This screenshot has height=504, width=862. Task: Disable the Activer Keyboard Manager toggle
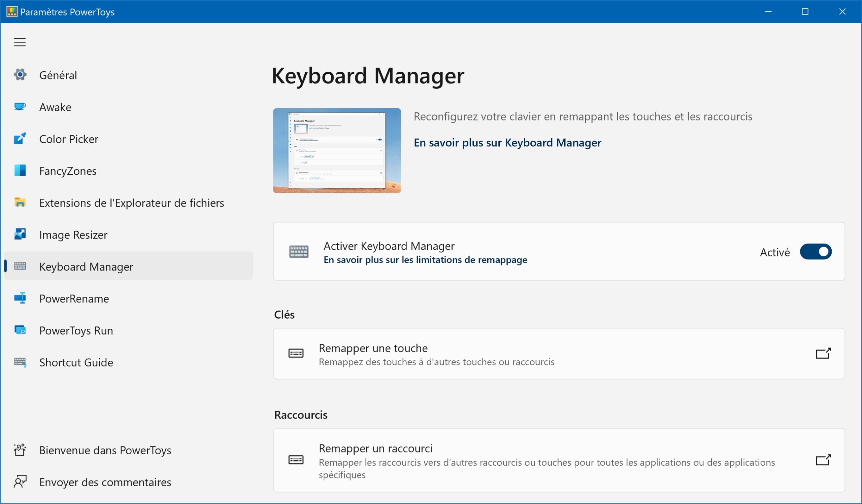[816, 252]
